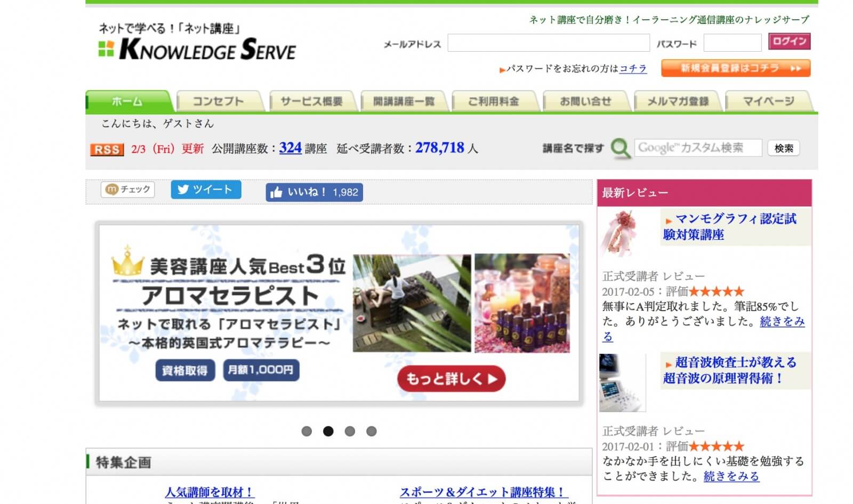This screenshot has height=504, width=853.
Task: Click the ultrasound machine thumbnail
Action: [x=622, y=383]
